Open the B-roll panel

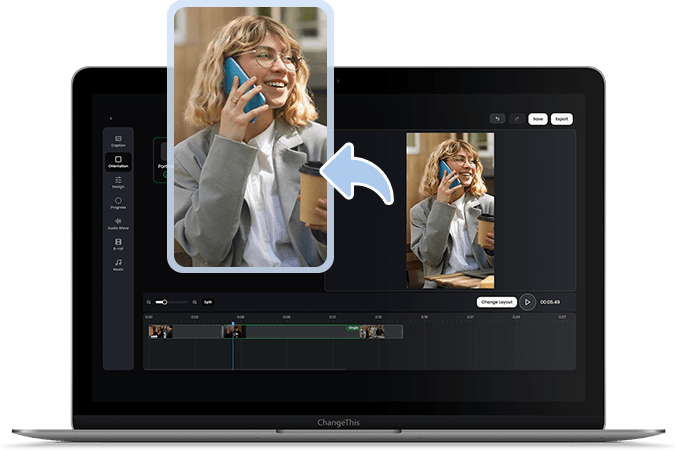tap(118, 244)
